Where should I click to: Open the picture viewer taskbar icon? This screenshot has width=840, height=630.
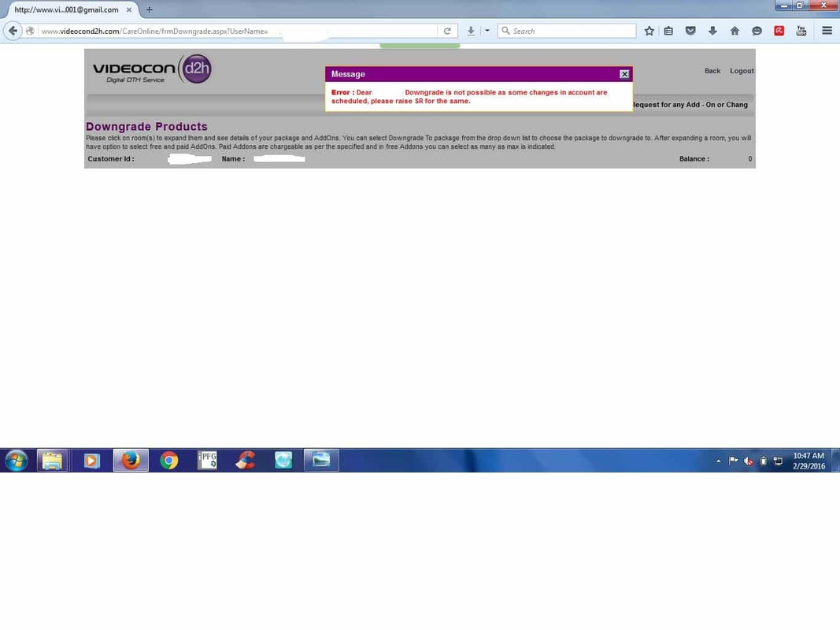[x=321, y=461]
